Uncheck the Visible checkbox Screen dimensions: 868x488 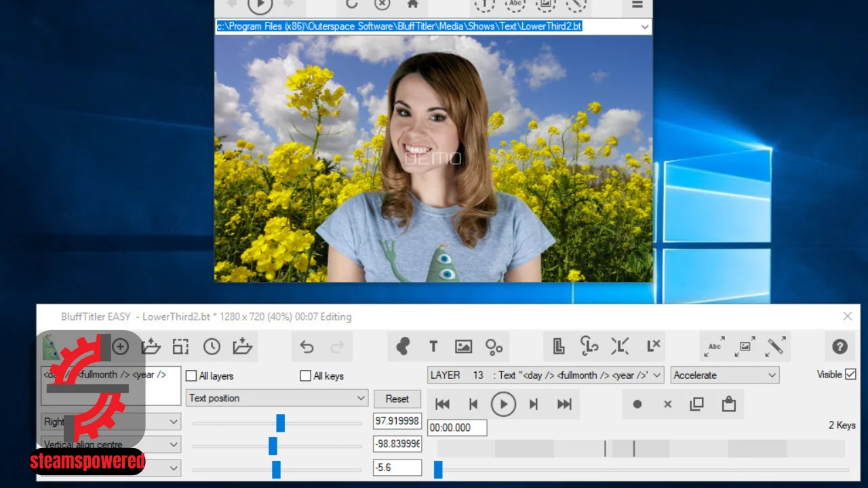tap(850, 374)
